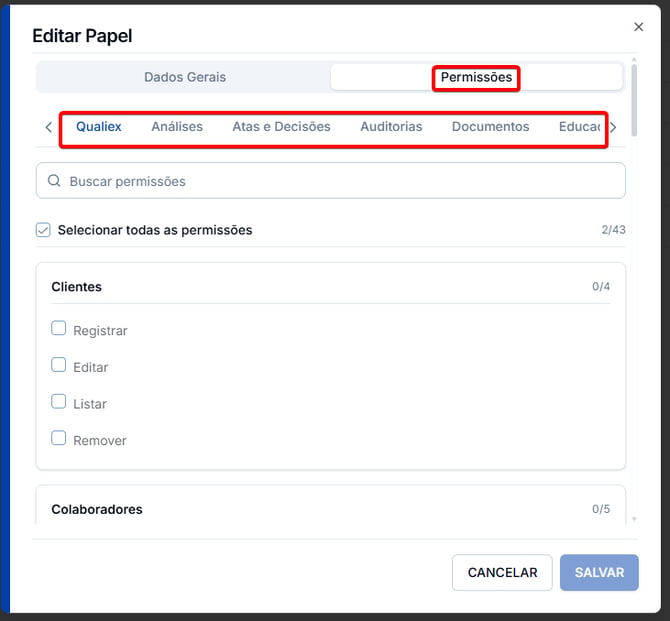The height and width of the screenshot is (621, 670).
Task: Tick the Listar permission checkbox
Action: (x=59, y=402)
